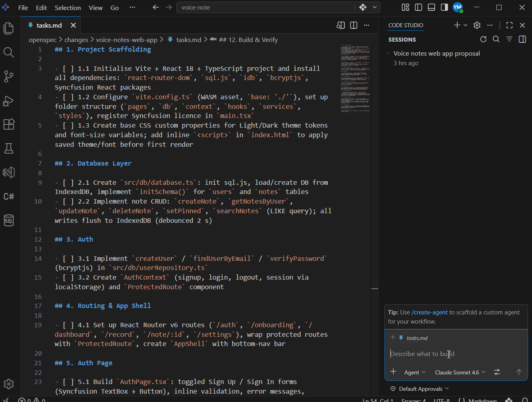The height and width of the screenshot is (402, 532).
Task: Expand the new session options chevron
Action: [x=466, y=25]
